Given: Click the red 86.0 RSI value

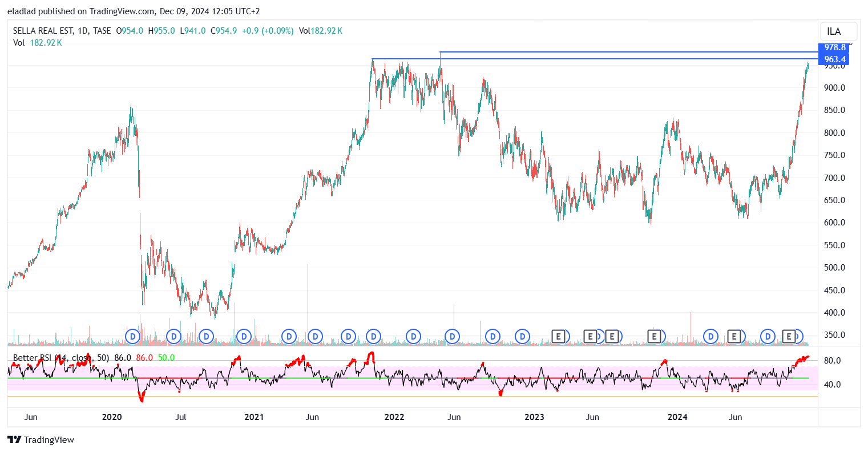Looking at the screenshot, I should pyautogui.click(x=144, y=358).
